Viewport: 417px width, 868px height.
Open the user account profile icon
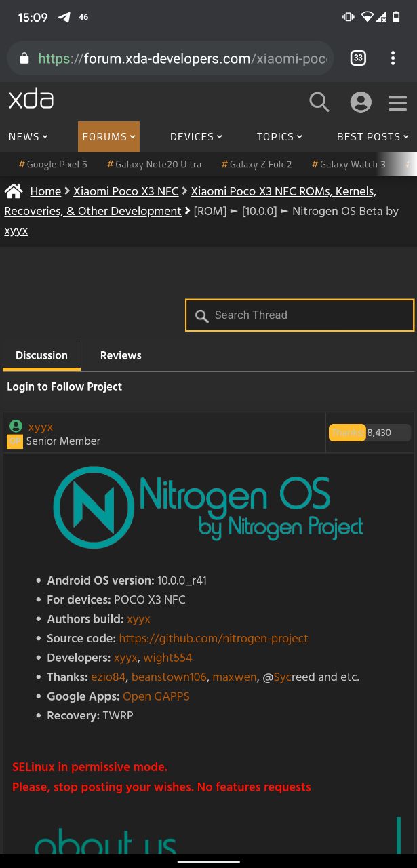tap(361, 102)
